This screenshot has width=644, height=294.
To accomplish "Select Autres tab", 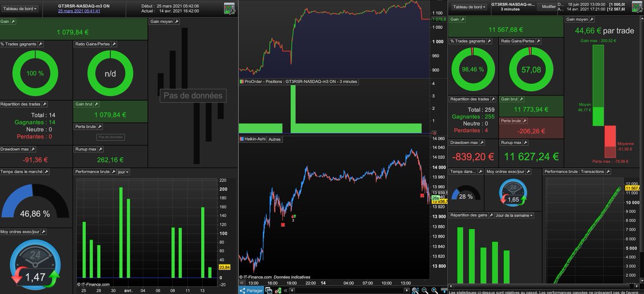I will pos(274,139).
